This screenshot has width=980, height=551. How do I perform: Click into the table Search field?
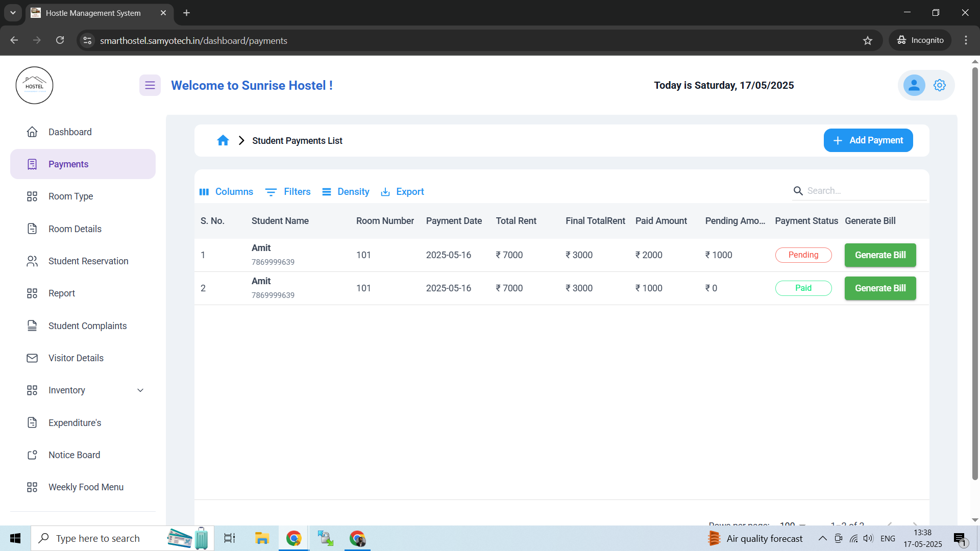(857, 190)
